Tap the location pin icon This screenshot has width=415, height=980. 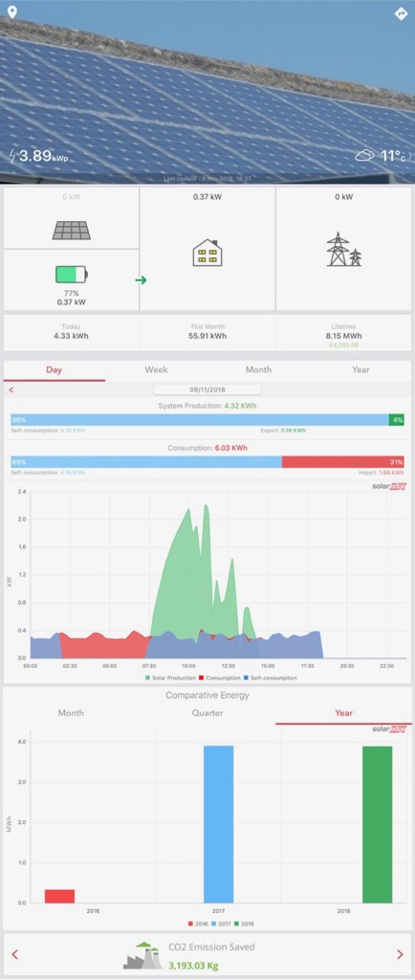coord(11,12)
